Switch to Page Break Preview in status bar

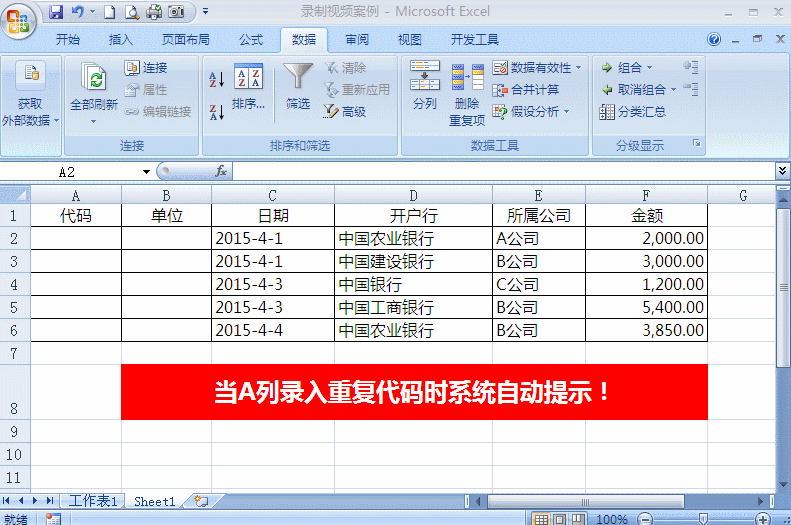point(578,519)
